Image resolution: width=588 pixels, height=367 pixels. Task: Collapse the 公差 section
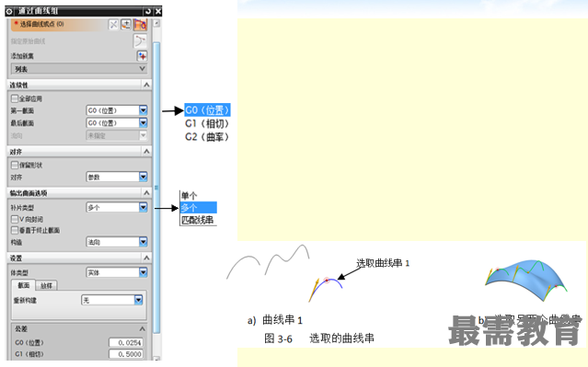pyautogui.click(x=142, y=328)
